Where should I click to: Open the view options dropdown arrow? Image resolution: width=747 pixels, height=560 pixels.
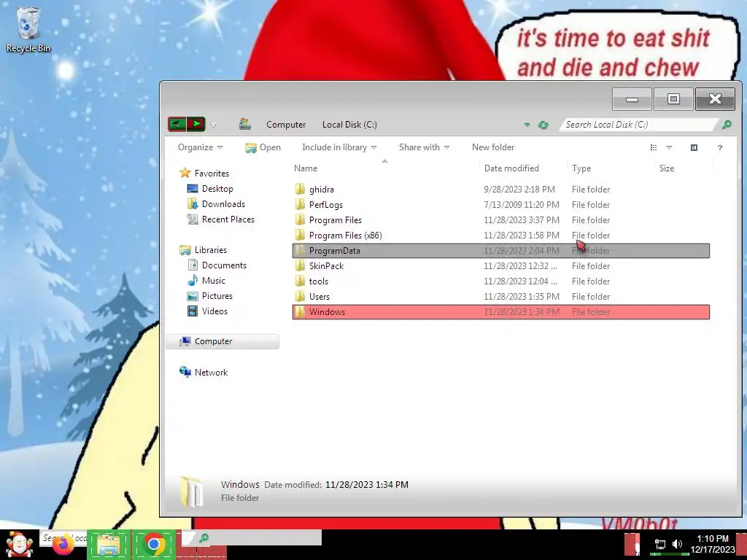click(x=669, y=147)
